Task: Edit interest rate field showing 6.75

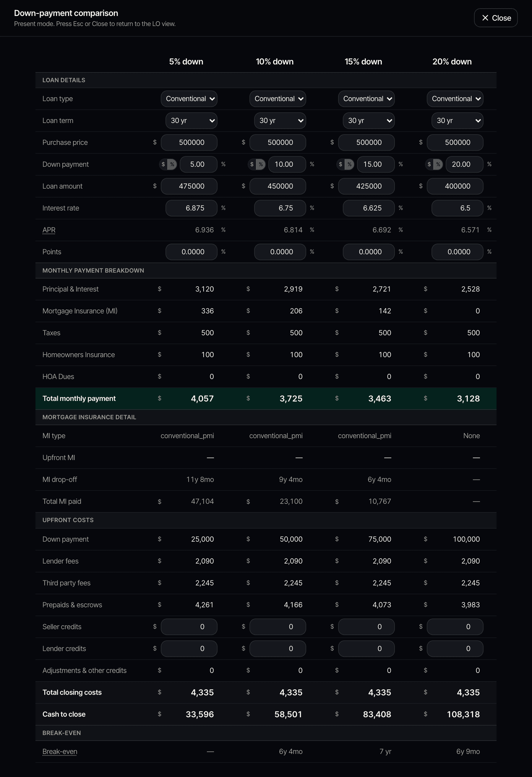Action: pos(280,208)
